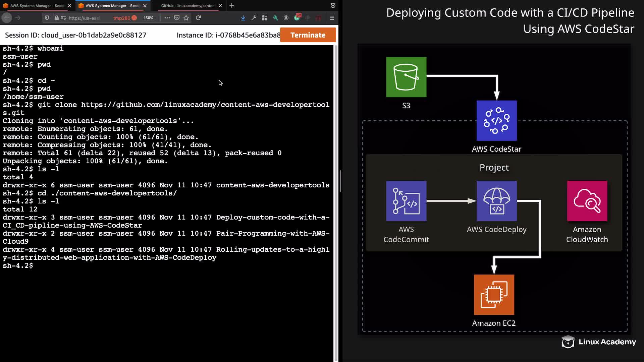Open the wrench developer tools icon

[254, 18]
